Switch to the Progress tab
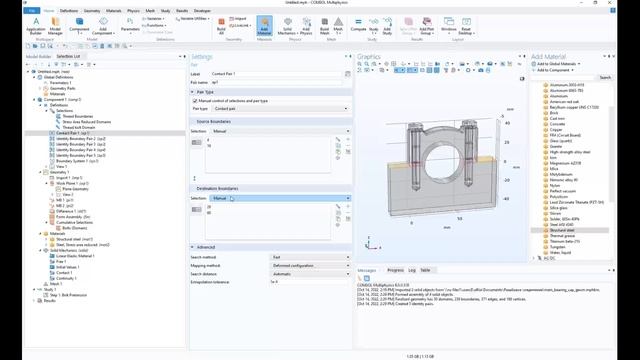 395,270
